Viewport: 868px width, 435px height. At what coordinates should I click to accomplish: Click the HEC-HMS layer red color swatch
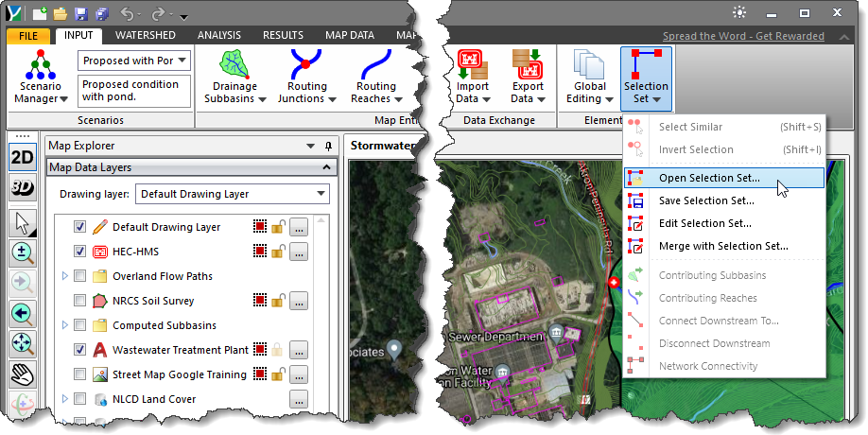(x=260, y=252)
